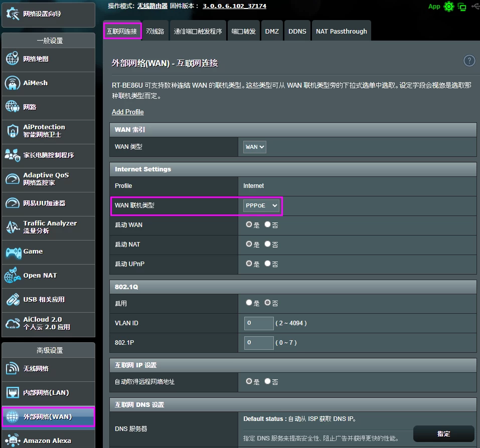Enable 802.1Q by selecting 是
The width and height of the screenshot is (480, 448).
click(x=249, y=303)
